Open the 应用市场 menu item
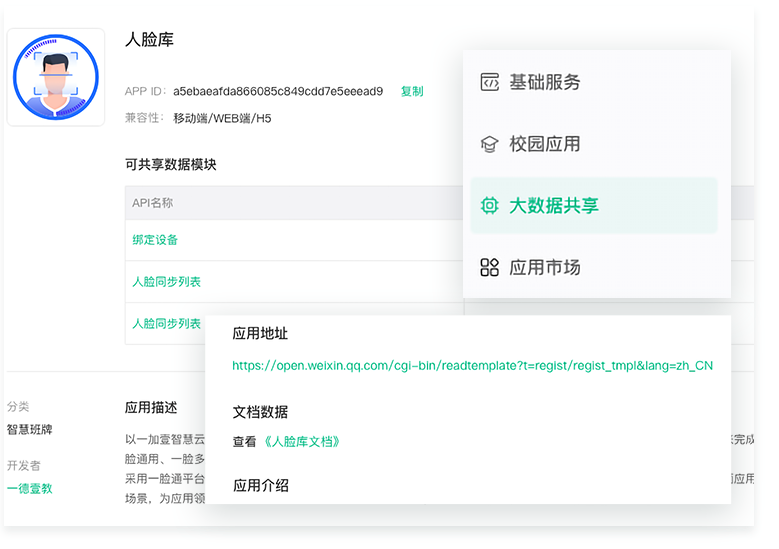This screenshot has width=779, height=549. click(594, 267)
